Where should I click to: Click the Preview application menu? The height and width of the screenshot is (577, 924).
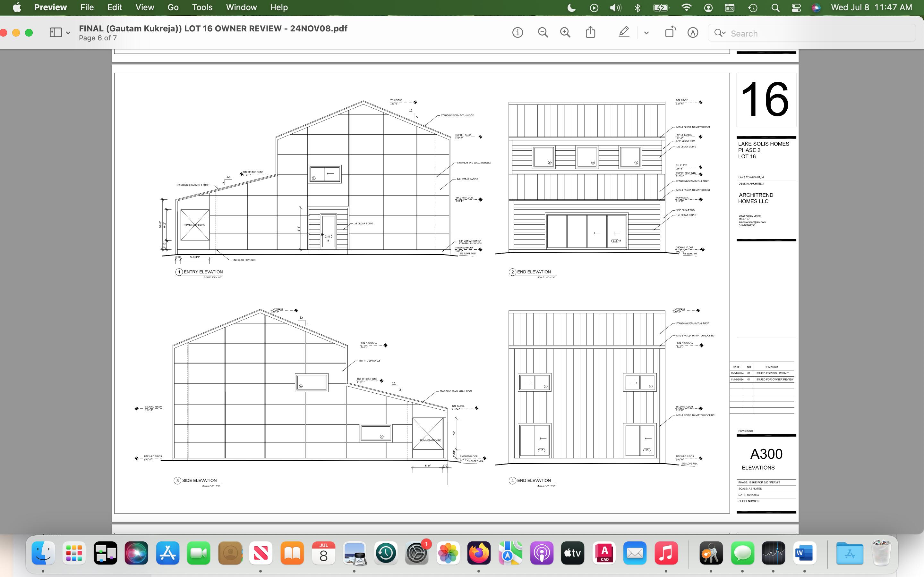[x=50, y=7]
